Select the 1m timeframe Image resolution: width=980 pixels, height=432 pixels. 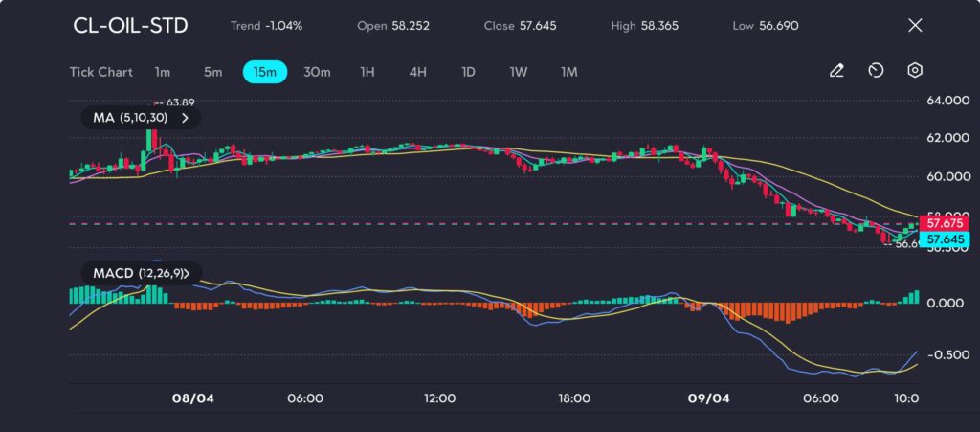[x=163, y=72]
